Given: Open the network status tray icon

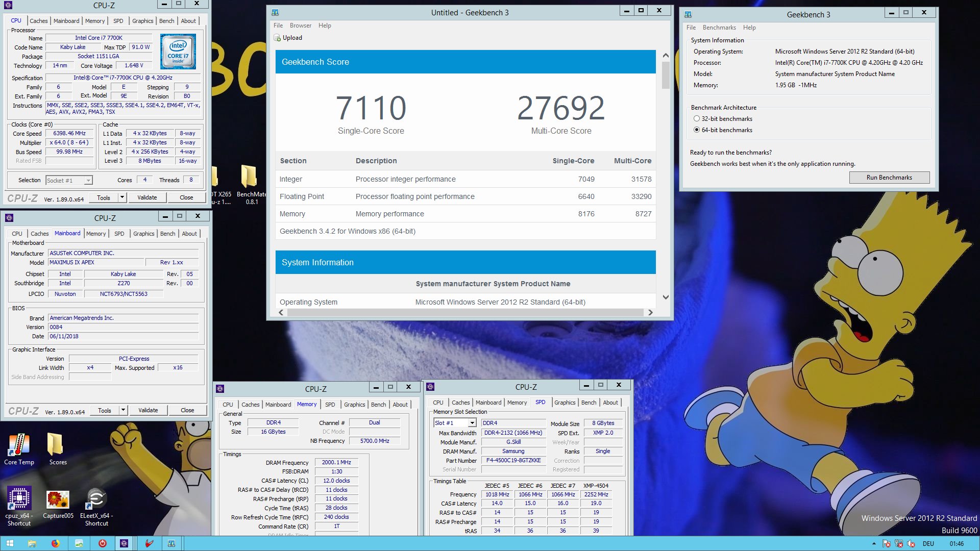Looking at the screenshot, I should coord(899,544).
